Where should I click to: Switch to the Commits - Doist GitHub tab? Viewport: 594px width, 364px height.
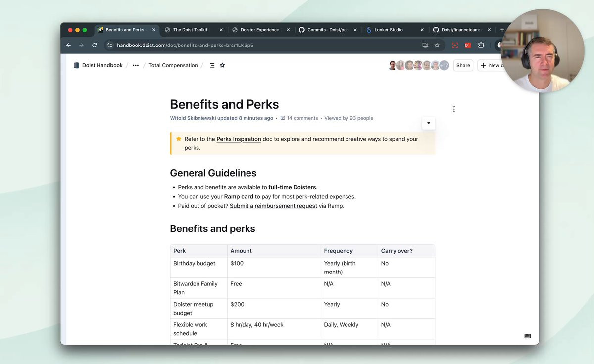click(x=327, y=30)
